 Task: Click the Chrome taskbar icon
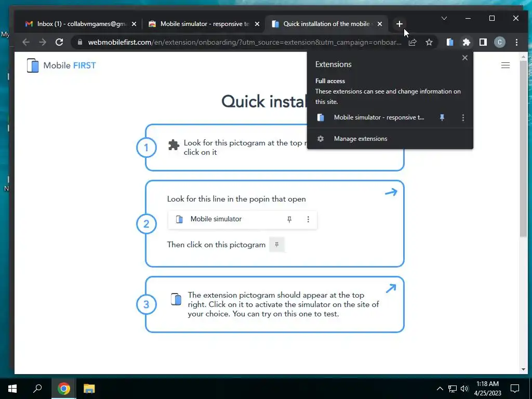point(64,389)
